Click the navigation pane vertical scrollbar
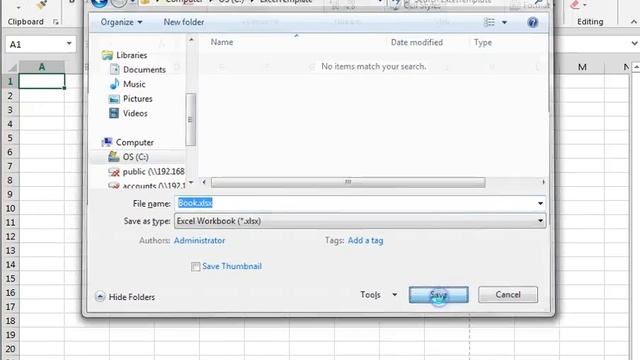 (190, 119)
